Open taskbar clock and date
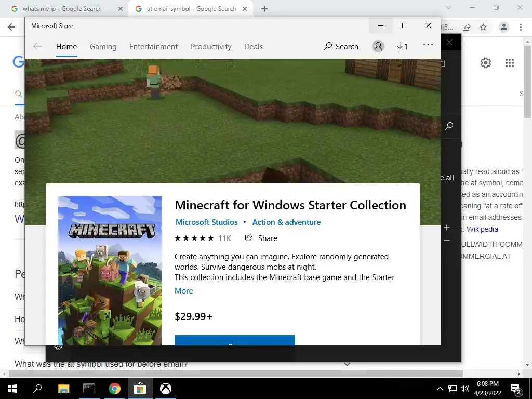Viewport: 532px width, 399px height. tap(487, 389)
